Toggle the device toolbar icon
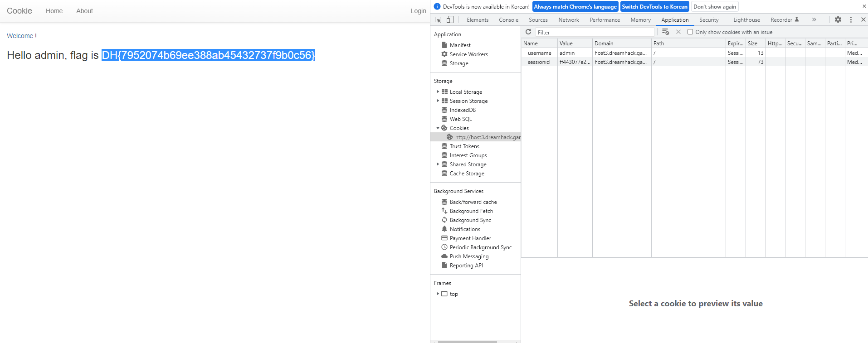The width and height of the screenshot is (868, 343). (x=450, y=19)
